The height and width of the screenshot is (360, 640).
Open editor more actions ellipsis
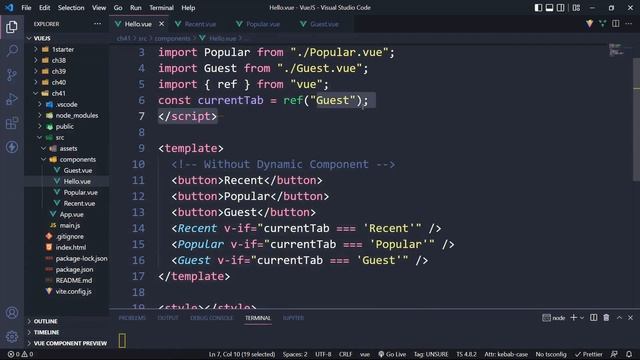pos(629,24)
